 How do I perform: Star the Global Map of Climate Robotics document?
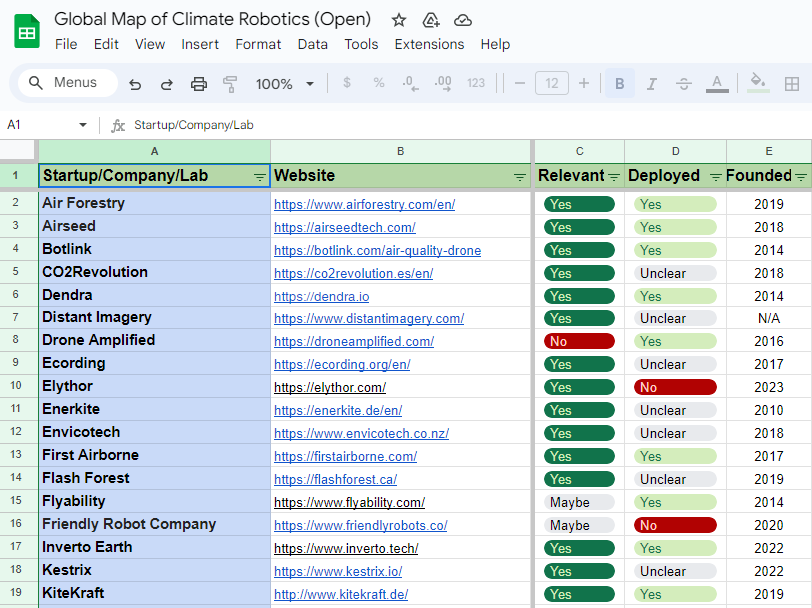(x=398, y=20)
